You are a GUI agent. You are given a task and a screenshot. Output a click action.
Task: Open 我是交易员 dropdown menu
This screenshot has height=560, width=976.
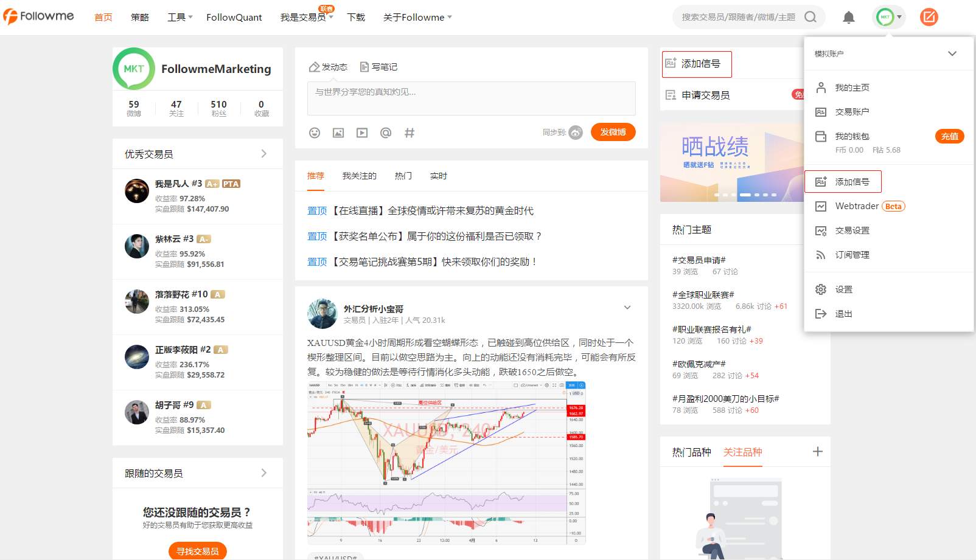coord(307,17)
